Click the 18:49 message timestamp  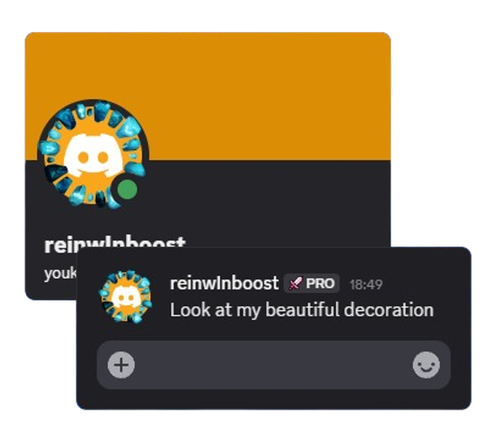pos(365,284)
